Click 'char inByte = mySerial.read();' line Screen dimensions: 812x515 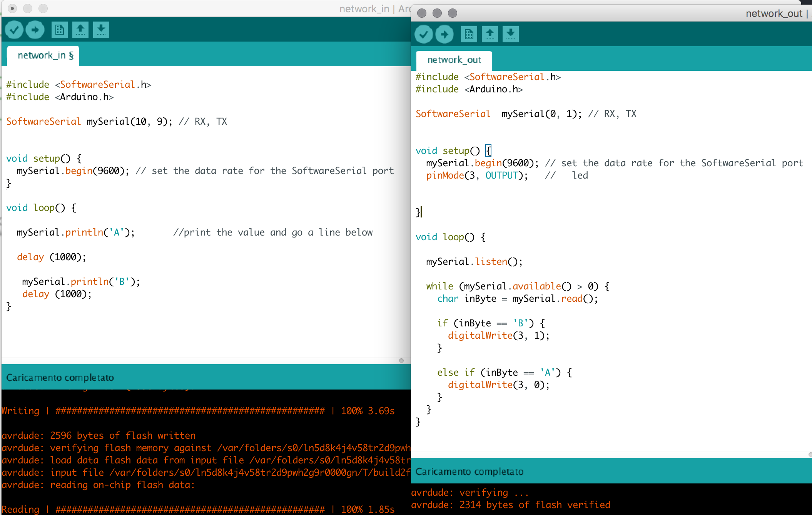[518, 299]
